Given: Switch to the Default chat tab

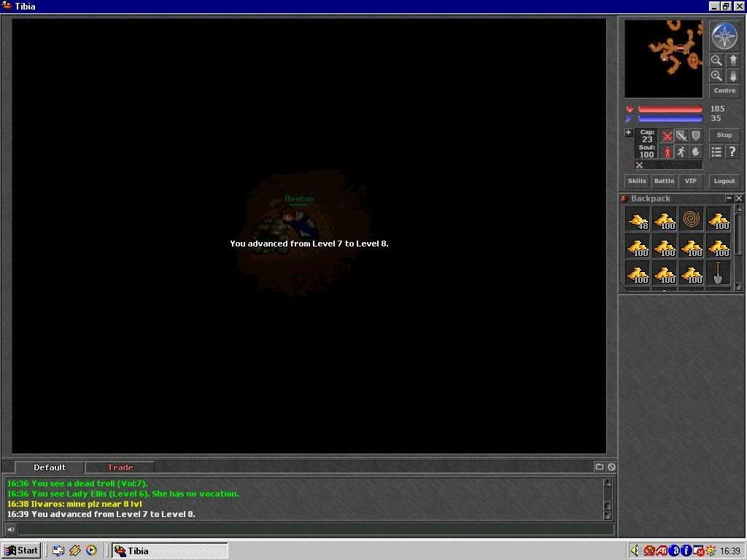Looking at the screenshot, I should (x=50, y=467).
